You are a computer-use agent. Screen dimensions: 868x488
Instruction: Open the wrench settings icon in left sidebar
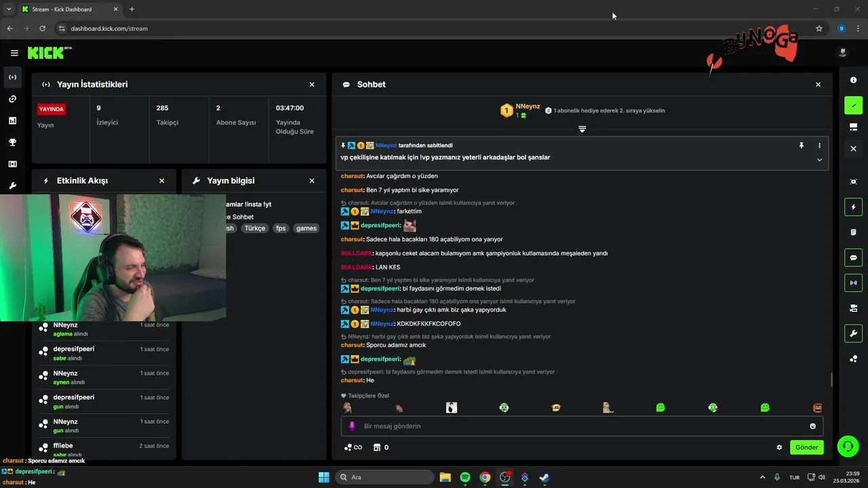(x=12, y=186)
